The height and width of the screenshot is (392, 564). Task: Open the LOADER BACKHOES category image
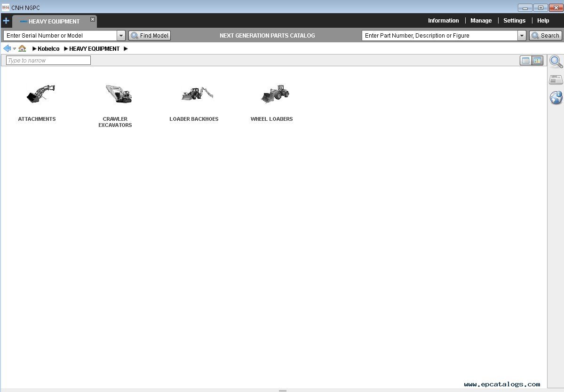197,94
